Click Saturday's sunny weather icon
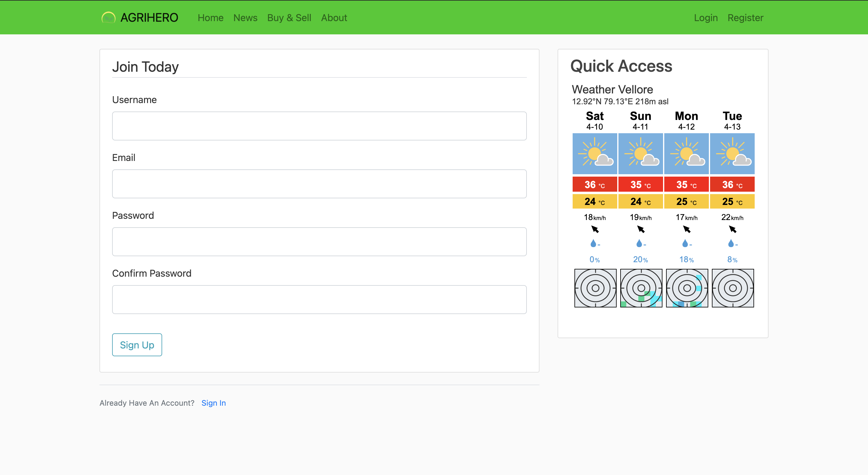 pos(595,154)
